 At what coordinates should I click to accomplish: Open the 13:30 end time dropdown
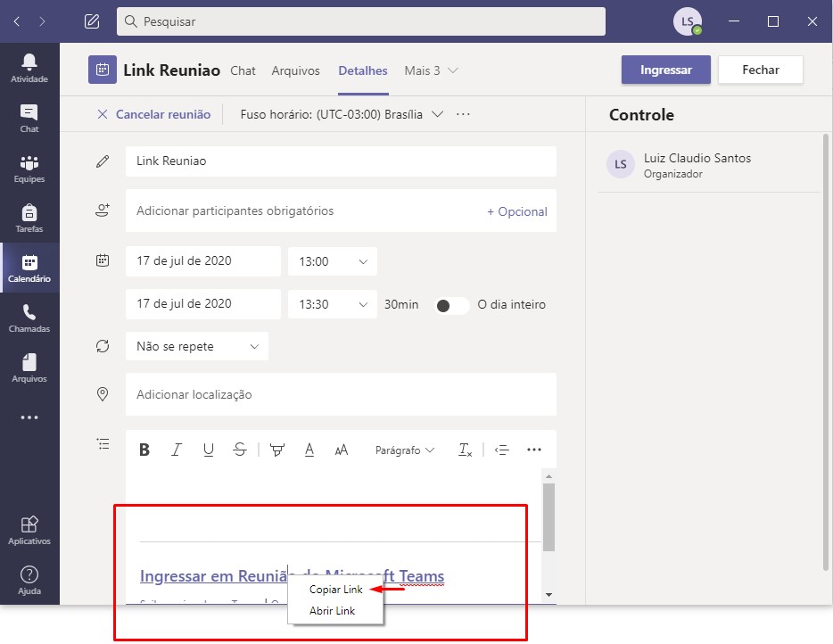(x=333, y=304)
